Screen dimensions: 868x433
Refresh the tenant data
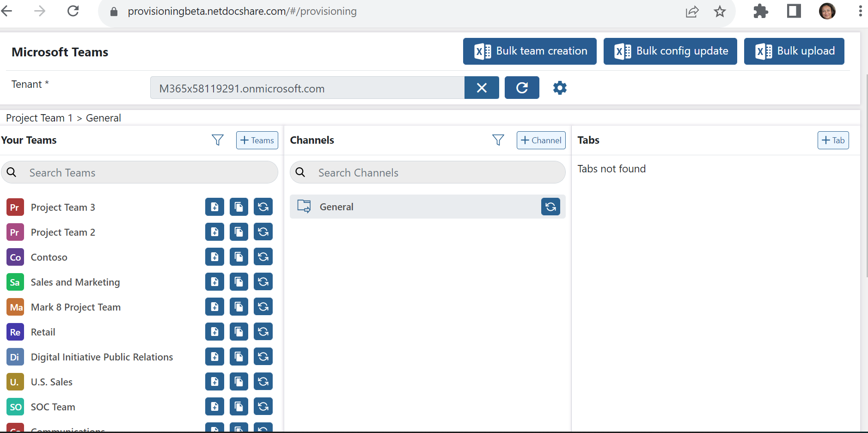click(522, 88)
